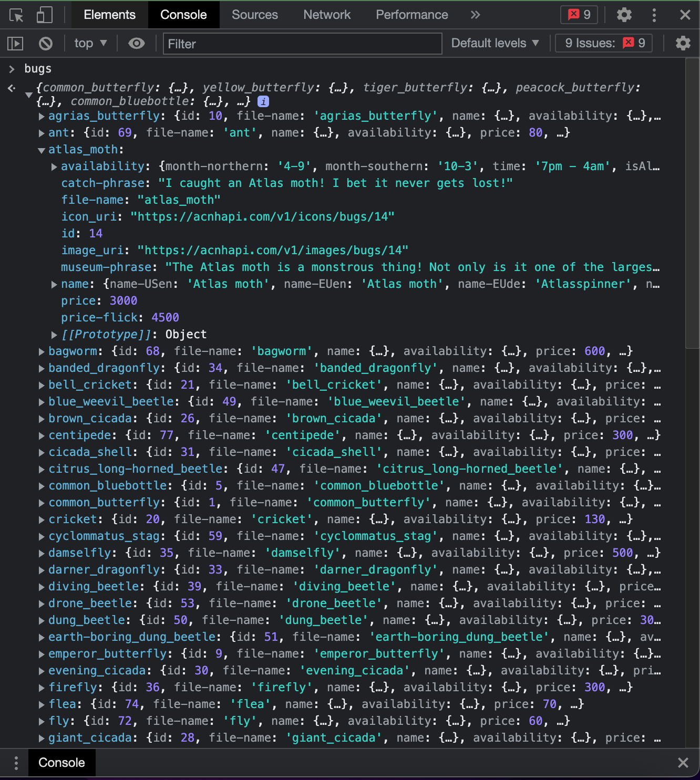Click inside the Filter input field
The image size is (700, 780).
click(302, 44)
